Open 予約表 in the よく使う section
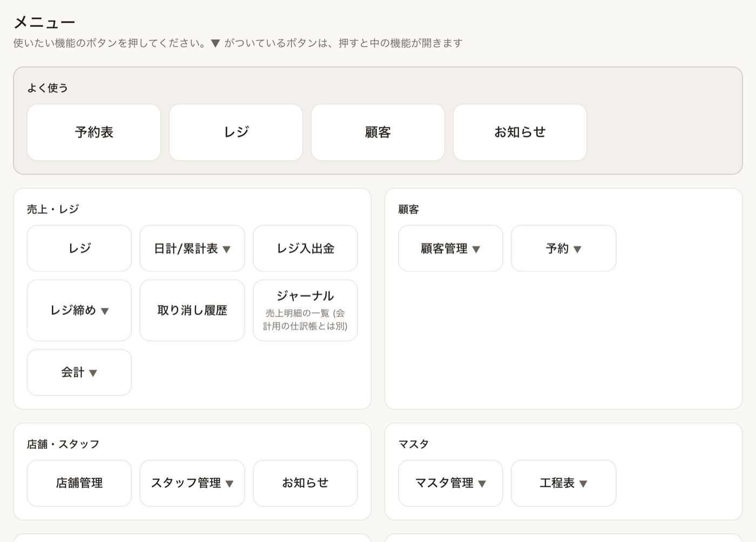The image size is (756, 542). [x=94, y=132]
